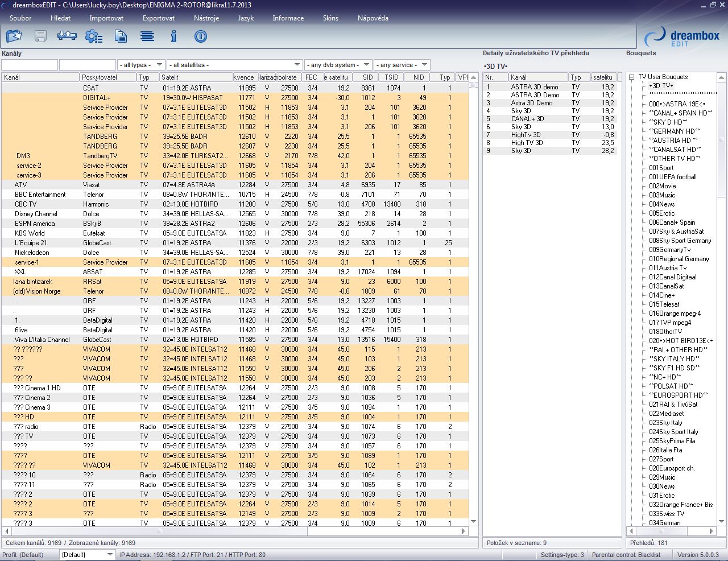Viewport: 728px width, 561px height.
Task: Select the .Viva L'Italia Channel row
Action: [235, 340]
